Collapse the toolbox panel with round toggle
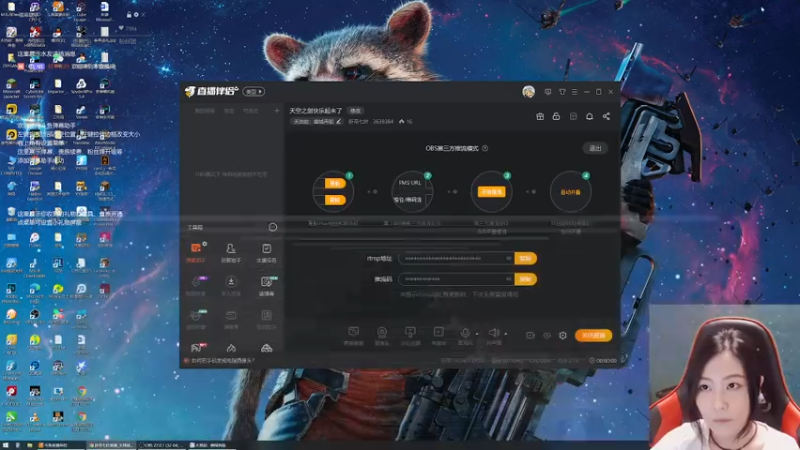Image resolution: width=800 pixels, height=450 pixels. pyautogui.click(x=273, y=227)
